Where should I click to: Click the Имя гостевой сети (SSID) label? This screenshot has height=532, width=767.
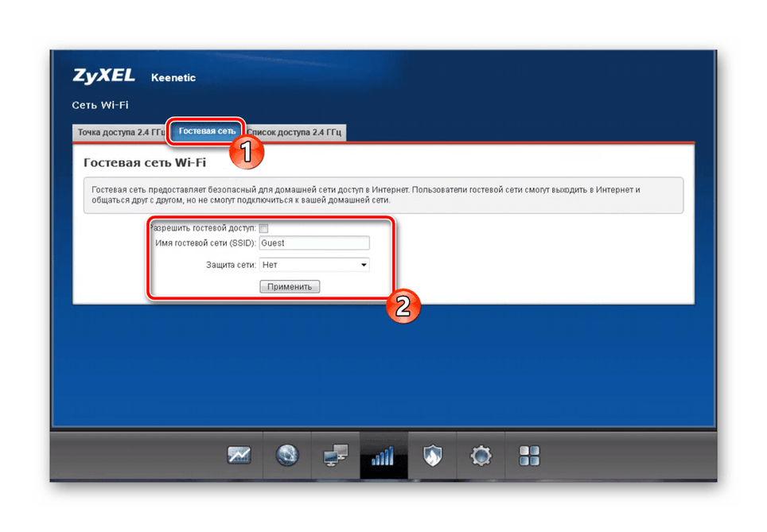click(x=205, y=243)
